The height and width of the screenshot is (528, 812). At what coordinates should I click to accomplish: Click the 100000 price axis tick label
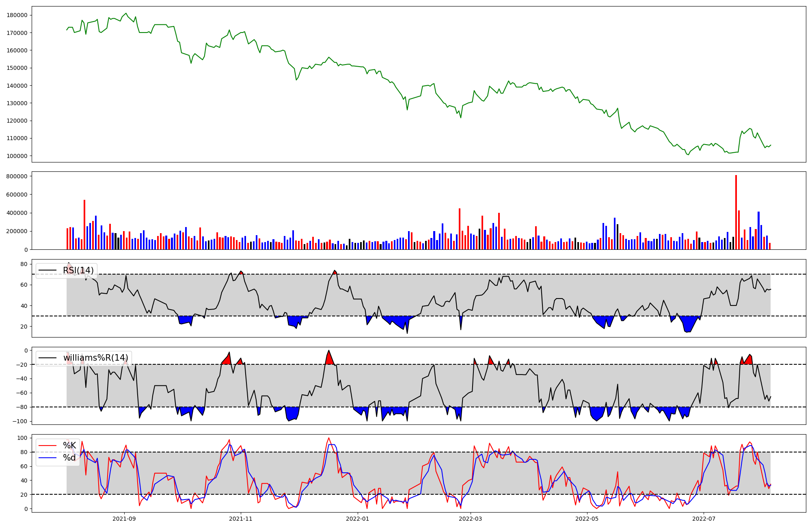(17, 156)
